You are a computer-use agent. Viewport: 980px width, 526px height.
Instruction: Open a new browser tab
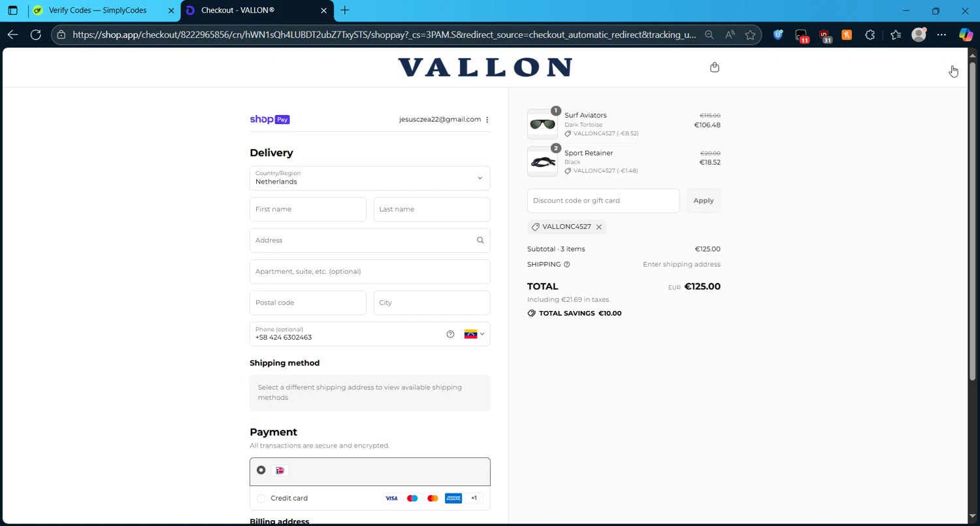345,10
